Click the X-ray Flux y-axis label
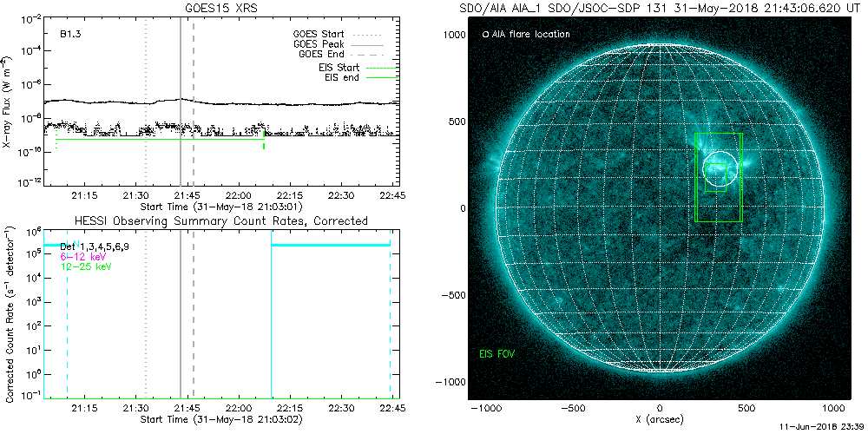Viewport: 868px width, 434px height. point(9,102)
